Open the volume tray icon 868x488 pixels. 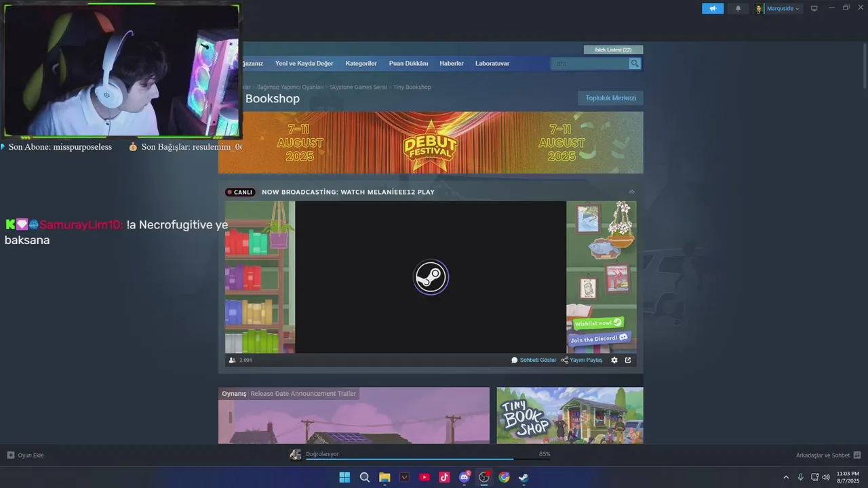(826, 477)
